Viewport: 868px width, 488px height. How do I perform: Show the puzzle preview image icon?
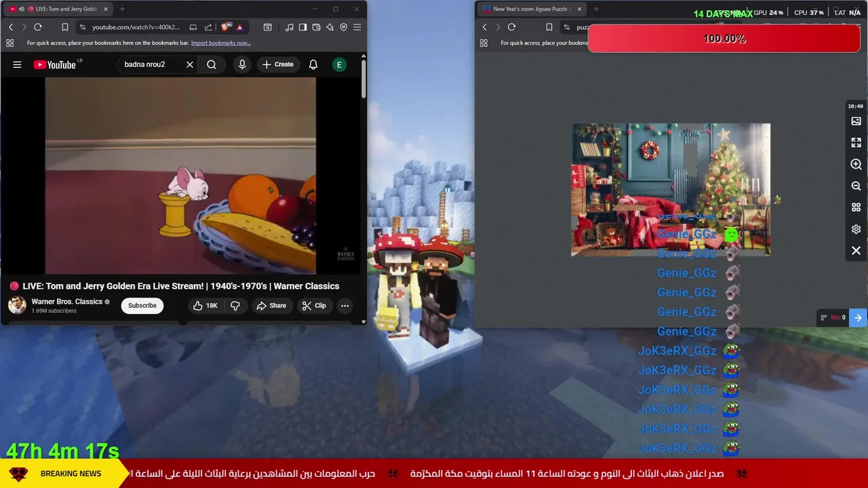pyautogui.click(x=856, y=121)
